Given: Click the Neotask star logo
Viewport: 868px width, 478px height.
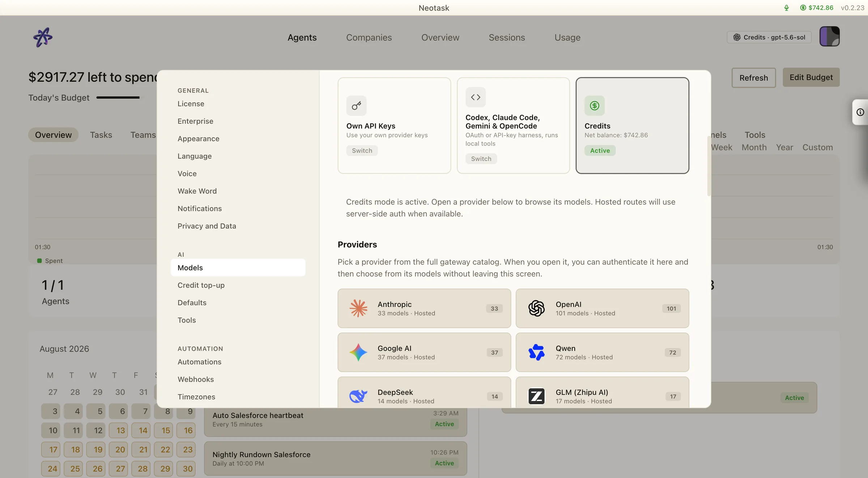Looking at the screenshot, I should click(43, 37).
